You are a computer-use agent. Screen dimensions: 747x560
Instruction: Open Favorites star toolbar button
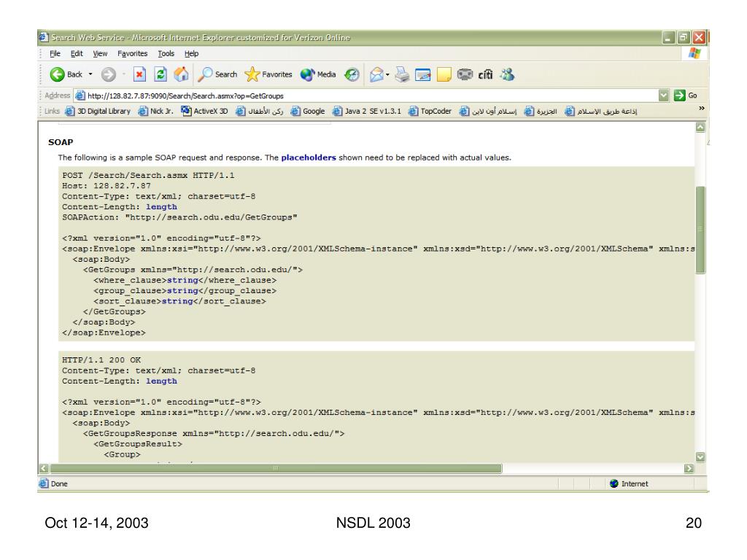tap(268, 74)
